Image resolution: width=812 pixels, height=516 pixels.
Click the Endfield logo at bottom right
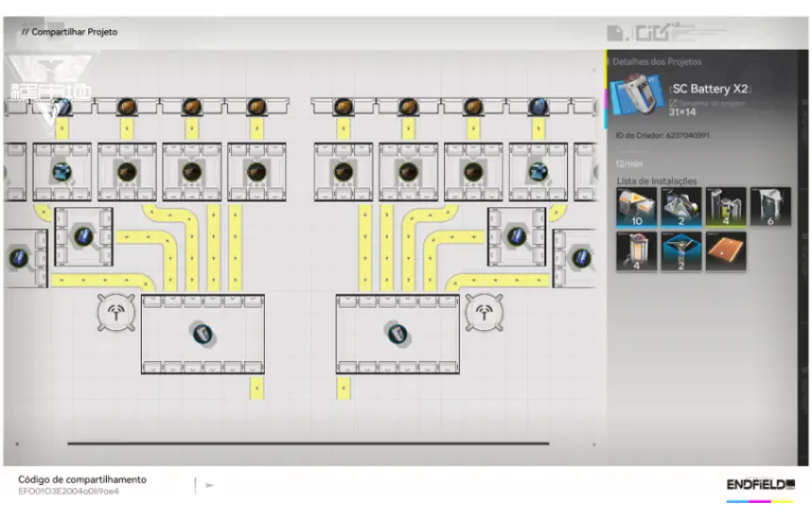759,484
